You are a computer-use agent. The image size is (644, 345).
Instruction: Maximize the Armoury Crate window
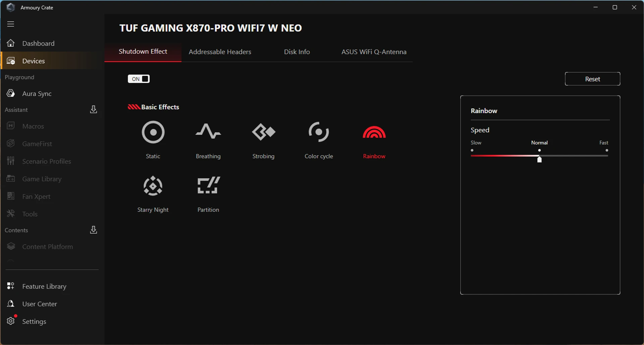pos(615,7)
